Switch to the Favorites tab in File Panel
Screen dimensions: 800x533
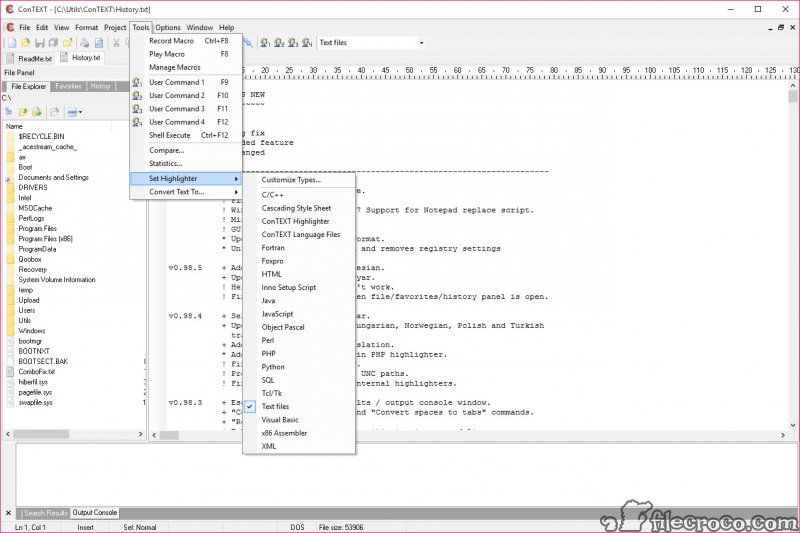(68, 86)
